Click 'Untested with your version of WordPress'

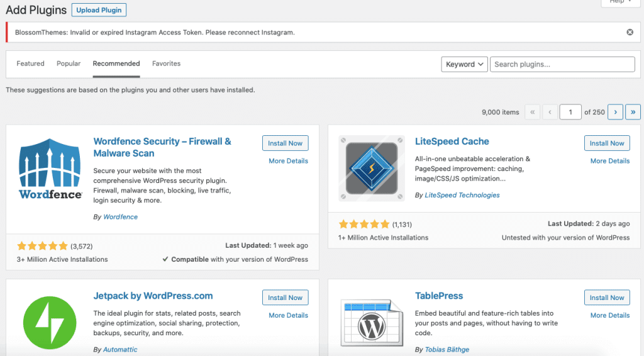click(565, 237)
